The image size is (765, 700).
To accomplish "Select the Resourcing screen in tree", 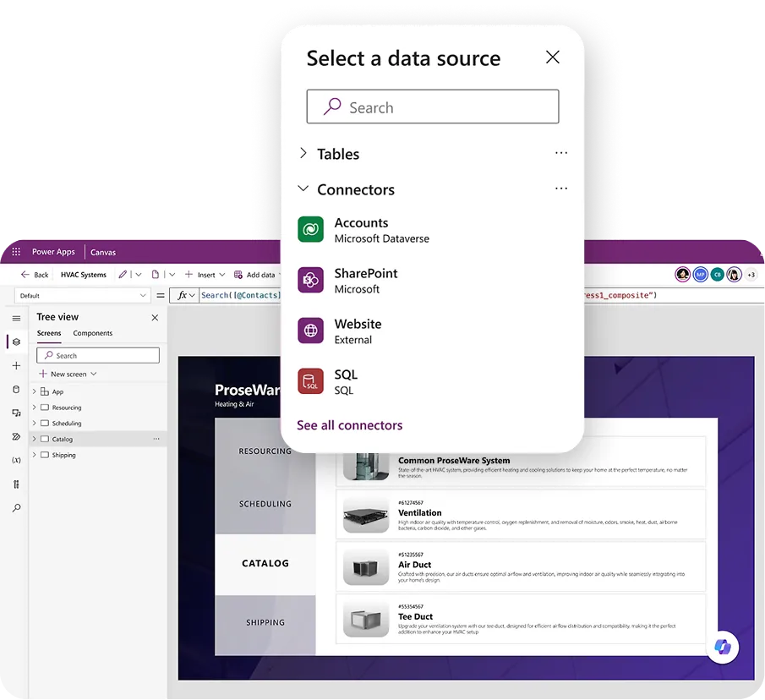I will 66,407.
